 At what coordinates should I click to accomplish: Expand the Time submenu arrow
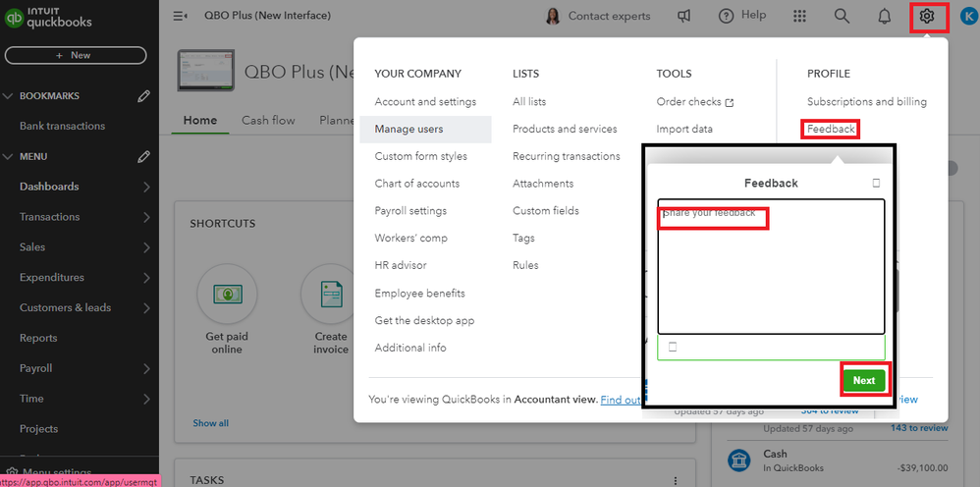146,399
